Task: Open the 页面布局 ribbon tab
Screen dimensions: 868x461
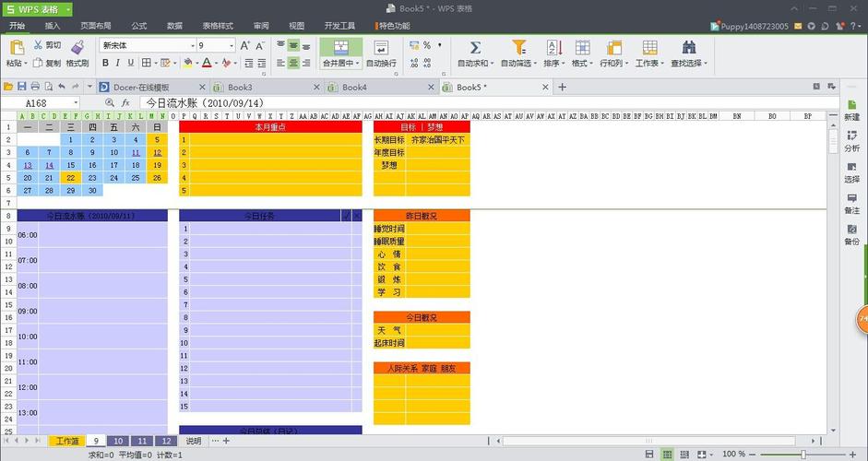Action: pos(95,26)
